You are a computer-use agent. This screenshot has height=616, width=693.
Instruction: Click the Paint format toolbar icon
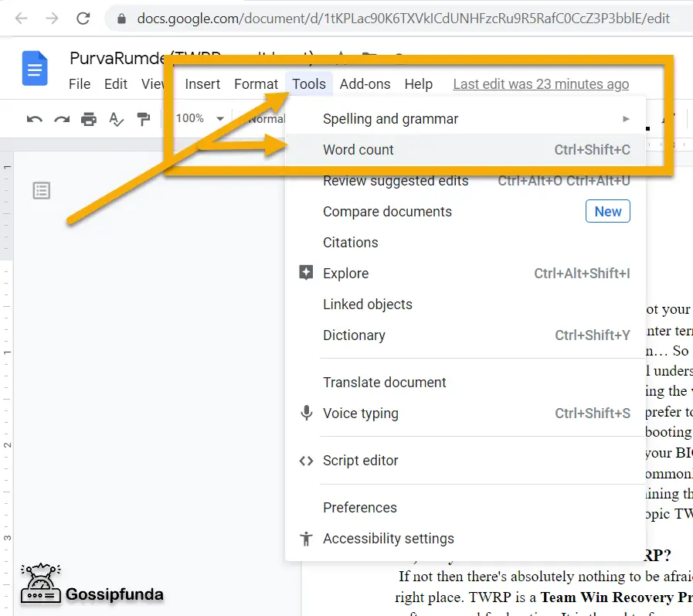point(143,119)
